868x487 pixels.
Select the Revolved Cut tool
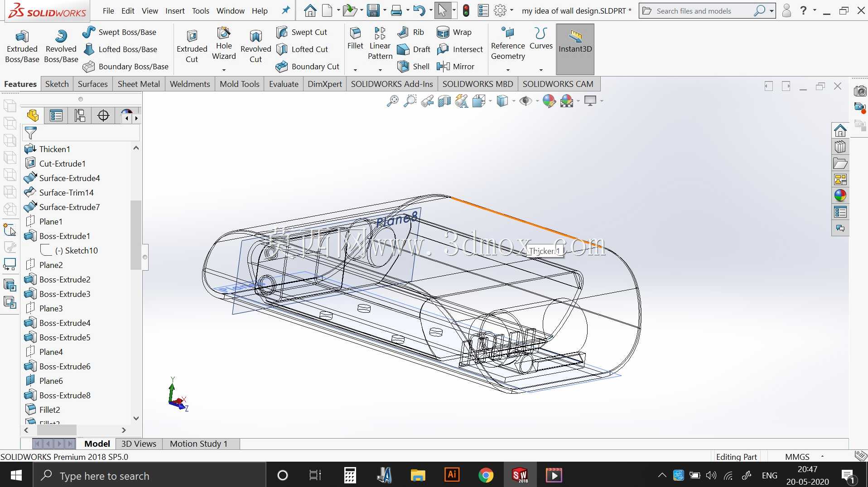click(256, 46)
